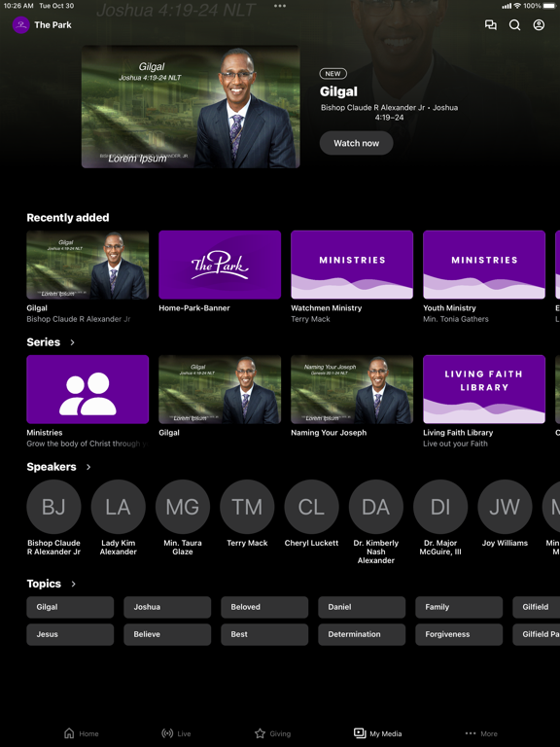Open the chat messages icon
This screenshot has width=560, height=747.
pos(490,24)
